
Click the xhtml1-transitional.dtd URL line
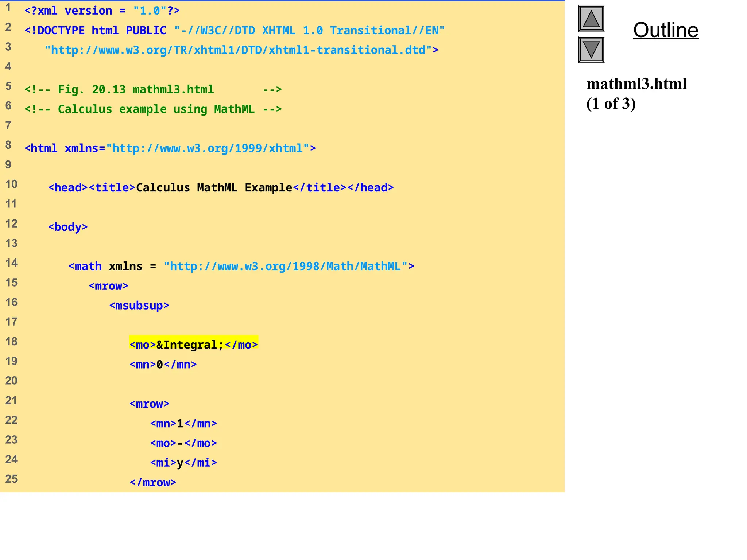pyautogui.click(x=241, y=50)
